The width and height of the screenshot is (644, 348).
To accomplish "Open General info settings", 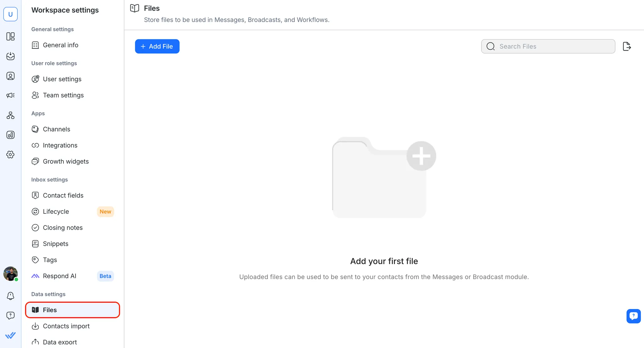I will (60, 45).
